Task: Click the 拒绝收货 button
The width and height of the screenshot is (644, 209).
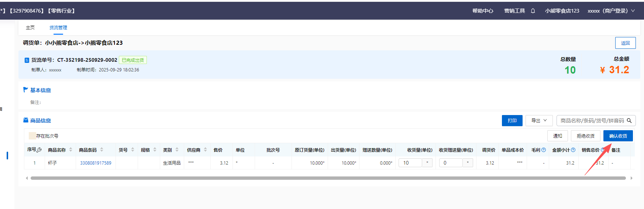Action: [585, 136]
